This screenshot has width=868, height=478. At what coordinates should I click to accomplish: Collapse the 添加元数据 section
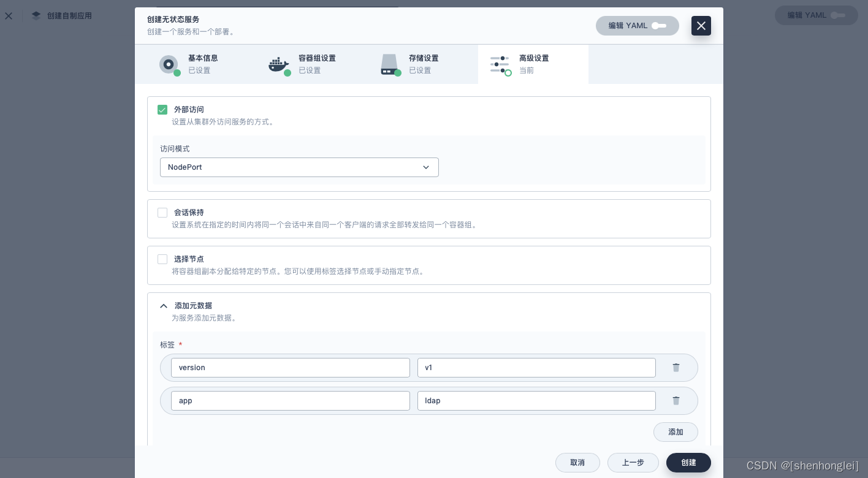tap(164, 306)
